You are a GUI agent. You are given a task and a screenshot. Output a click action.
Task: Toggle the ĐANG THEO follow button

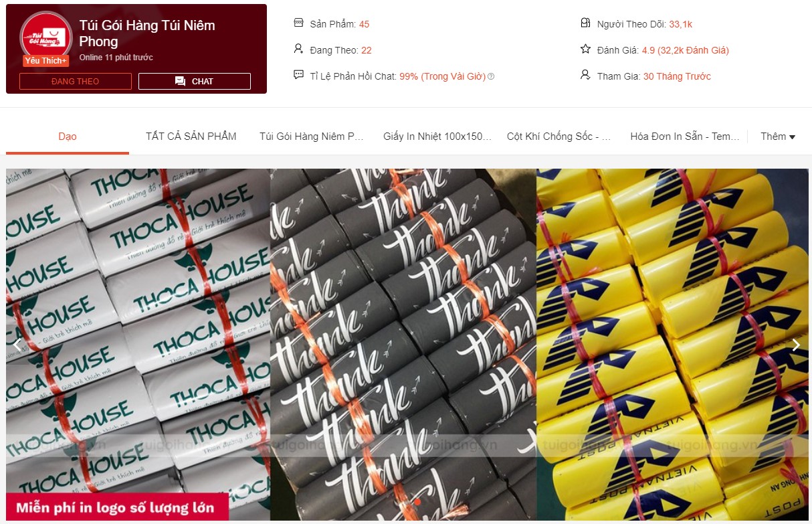pos(76,82)
